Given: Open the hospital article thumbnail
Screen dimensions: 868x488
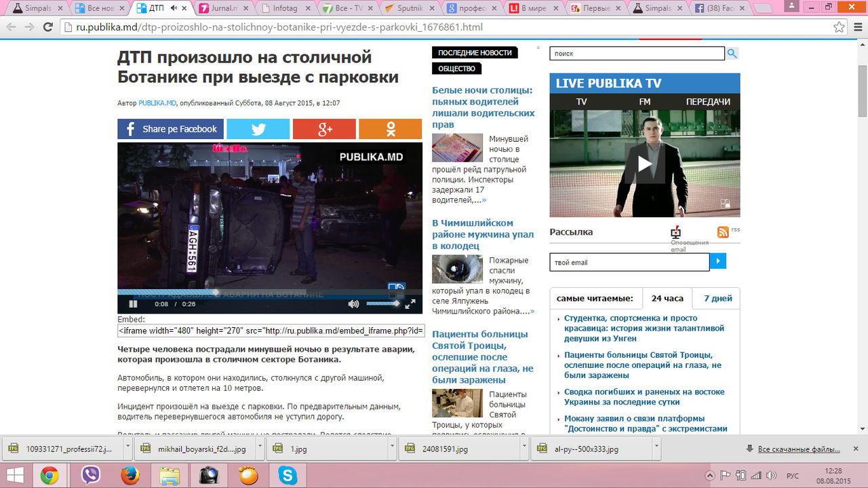Looking at the screenshot, I should click(457, 402).
